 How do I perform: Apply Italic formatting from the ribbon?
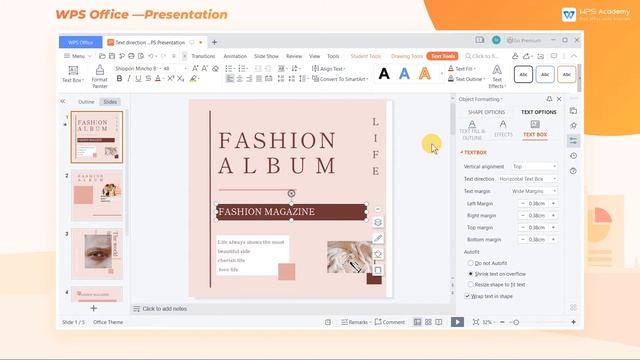(x=129, y=78)
